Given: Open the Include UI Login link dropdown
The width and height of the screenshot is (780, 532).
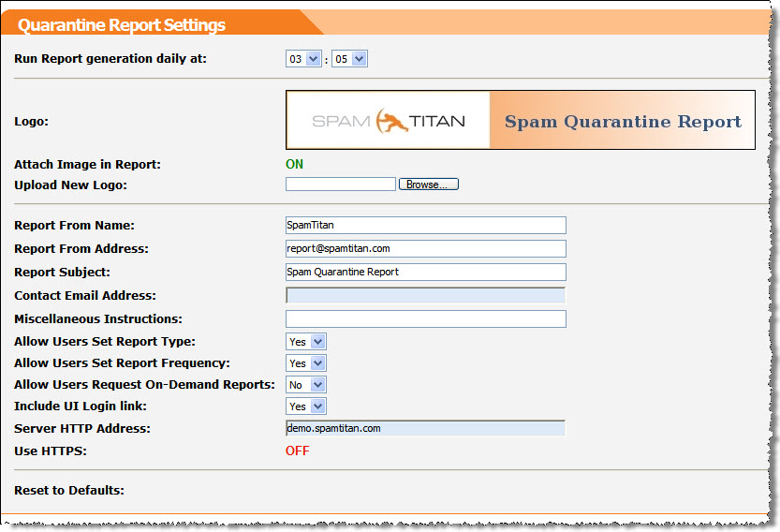Looking at the screenshot, I should click(305, 406).
